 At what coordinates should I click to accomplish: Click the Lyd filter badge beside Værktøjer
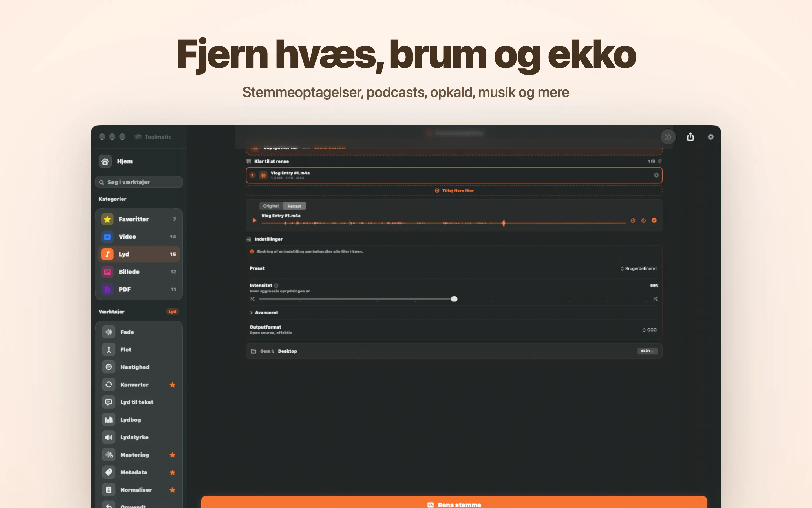[x=173, y=312]
